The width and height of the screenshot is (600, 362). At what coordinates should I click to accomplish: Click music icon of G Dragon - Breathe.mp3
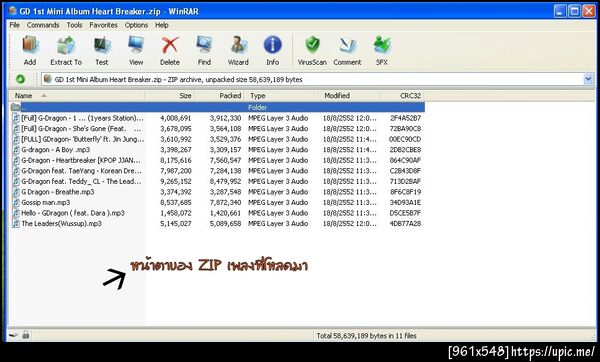tap(16, 192)
